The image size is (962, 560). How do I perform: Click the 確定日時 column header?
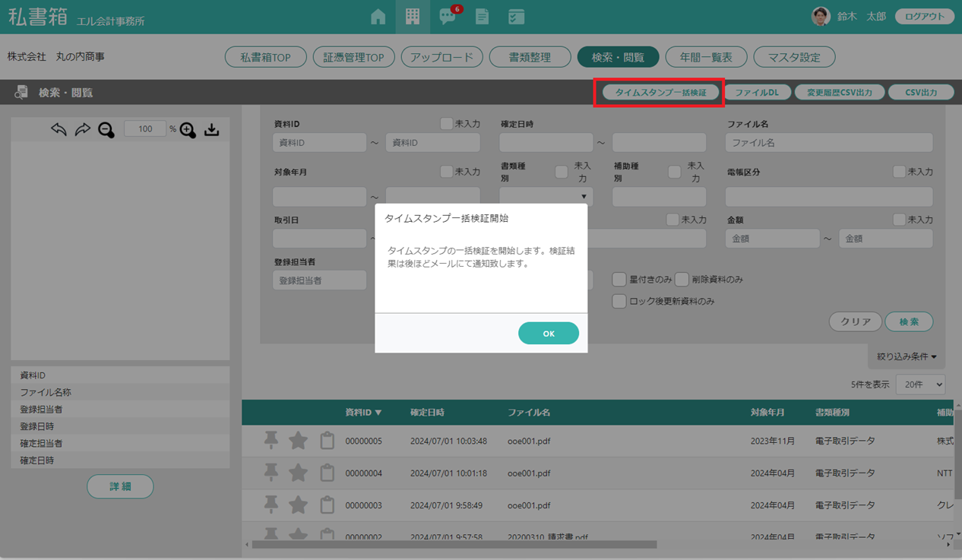pyautogui.click(x=427, y=413)
